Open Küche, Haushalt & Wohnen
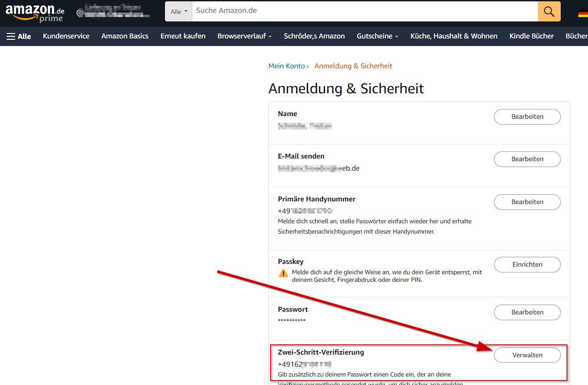Viewport: 588px width, 385px height. (x=454, y=36)
